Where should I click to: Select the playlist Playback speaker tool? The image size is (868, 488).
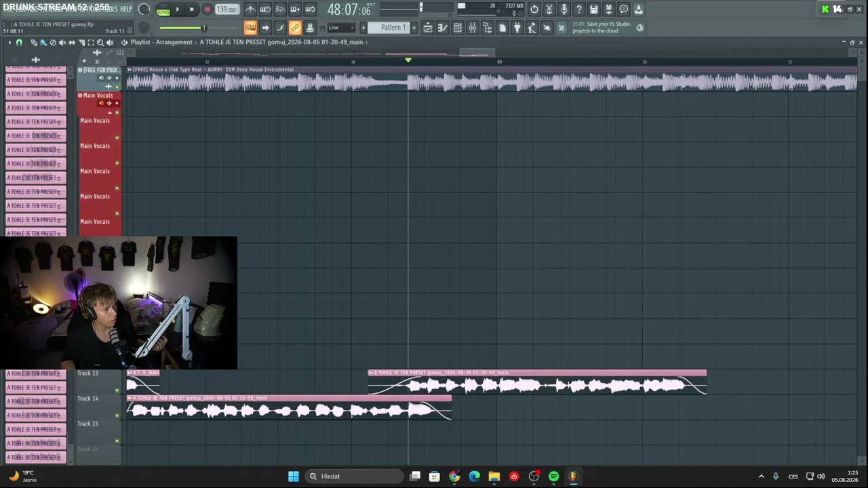coord(110,43)
